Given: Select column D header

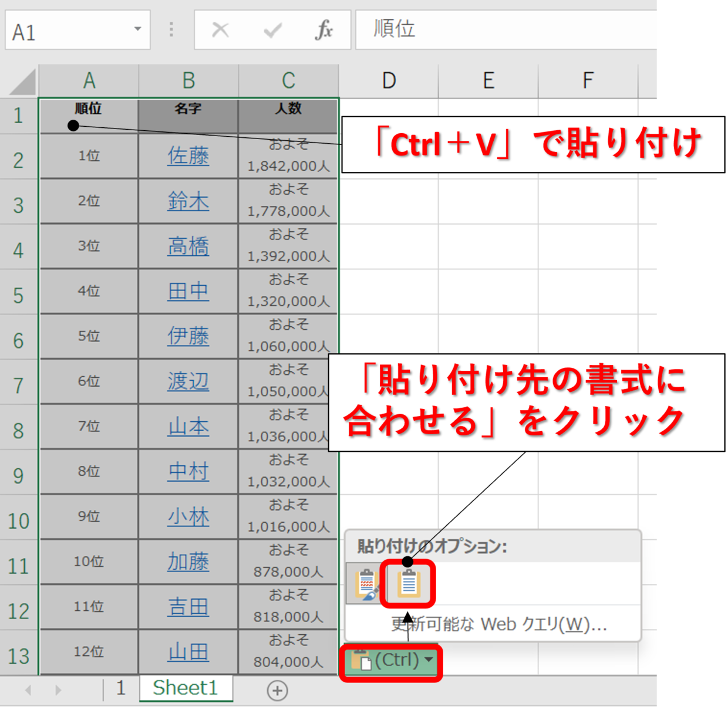Looking at the screenshot, I should (x=389, y=81).
